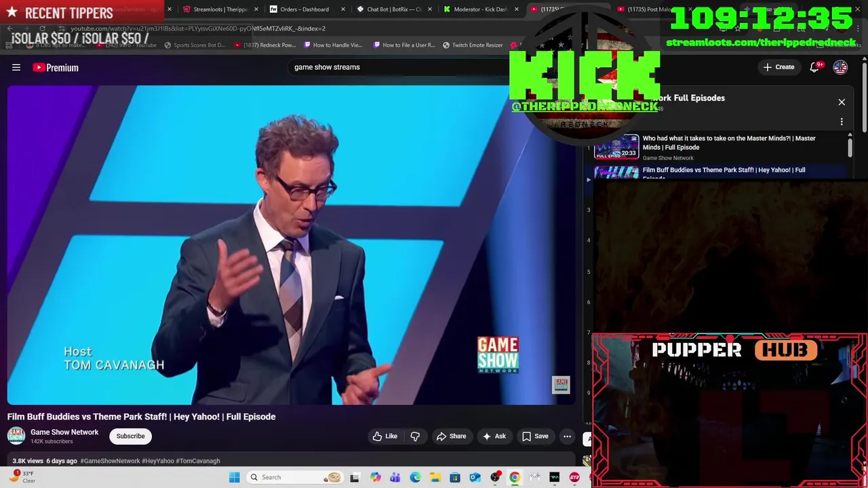
Task: Open the YouTube hamburger guide menu
Action: click(x=16, y=67)
